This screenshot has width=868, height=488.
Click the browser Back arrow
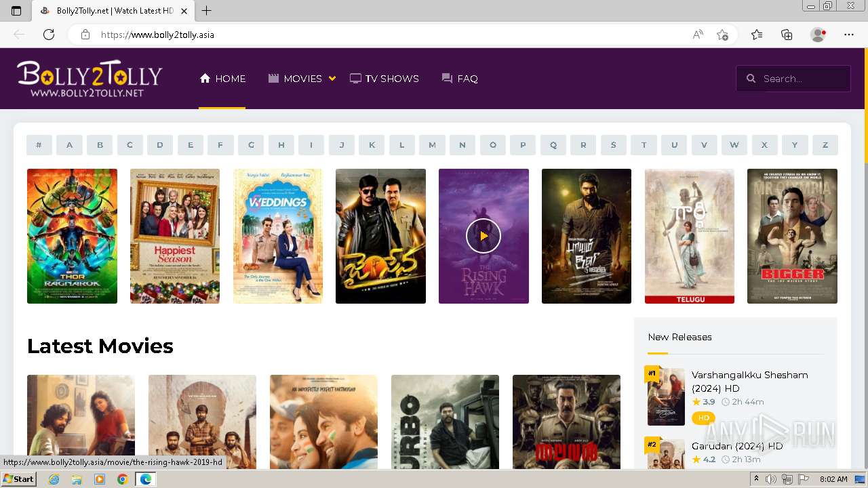pos(19,35)
